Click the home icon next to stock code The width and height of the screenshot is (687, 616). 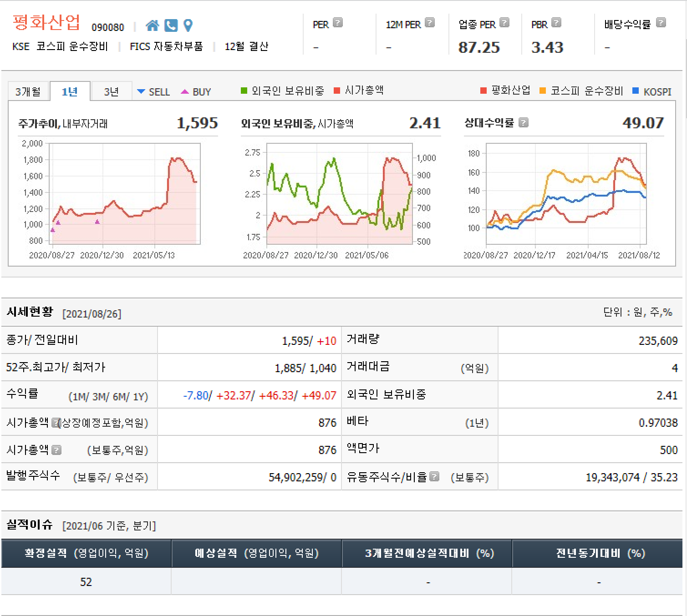pos(153,25)
